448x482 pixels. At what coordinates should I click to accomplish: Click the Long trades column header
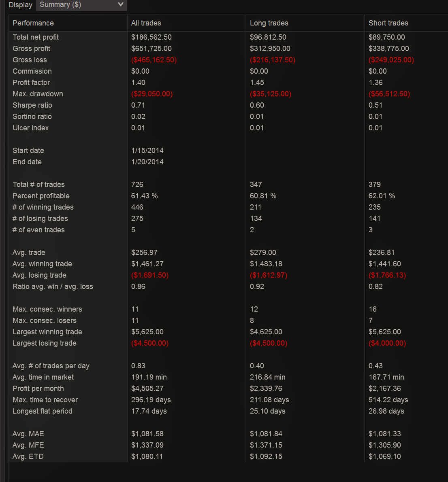click(x=269, y=23)
